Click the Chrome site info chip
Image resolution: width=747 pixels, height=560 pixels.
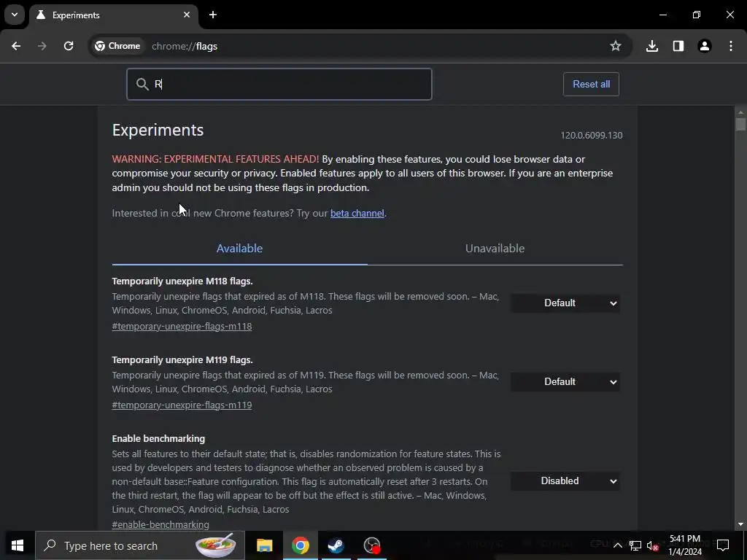(117, 46)
